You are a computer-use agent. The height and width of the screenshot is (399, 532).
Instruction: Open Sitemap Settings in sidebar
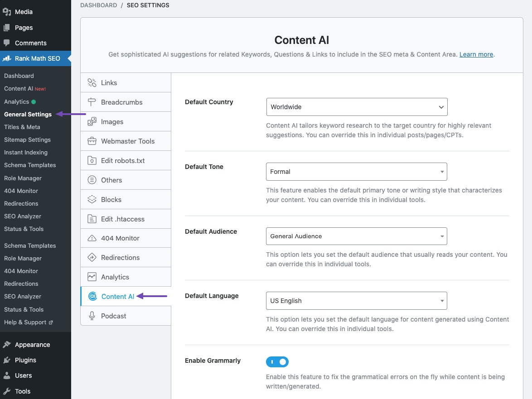pyautogui.click(x=27, y=139)
